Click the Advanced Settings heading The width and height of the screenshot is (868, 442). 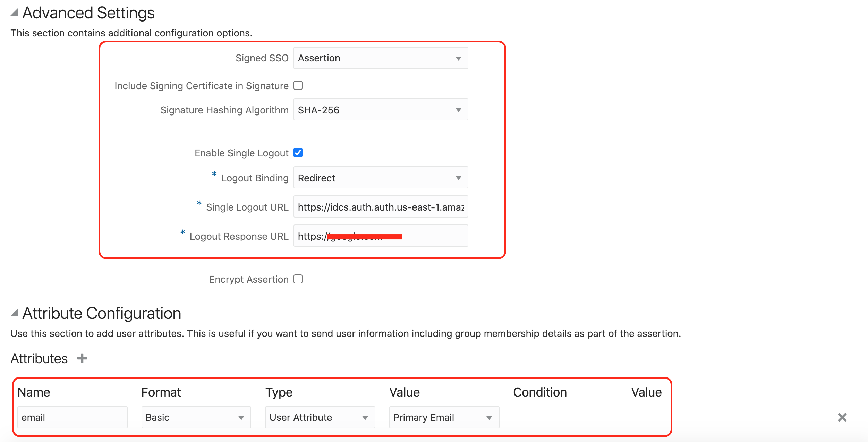(88, 13)
